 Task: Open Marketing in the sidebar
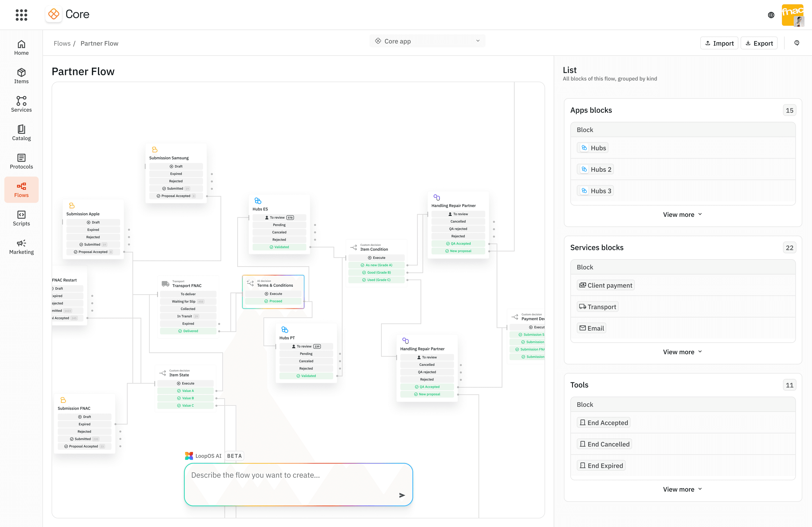coord(22,247)
